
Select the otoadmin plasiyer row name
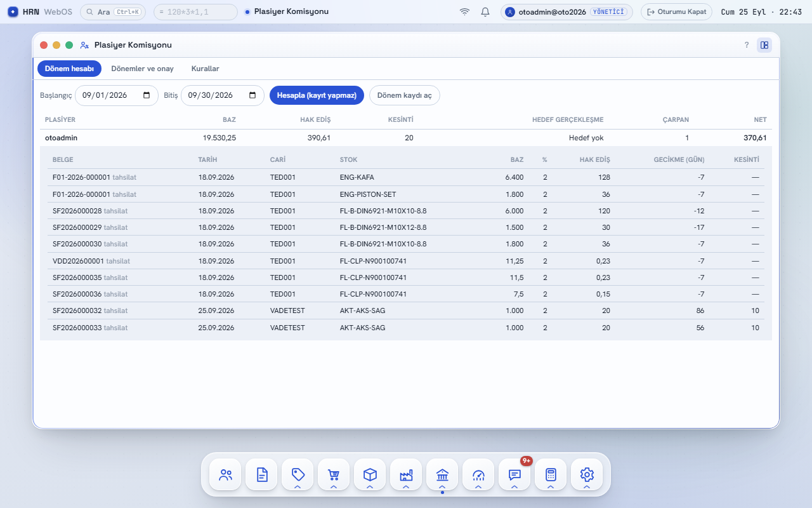click(x=62, y=138)
